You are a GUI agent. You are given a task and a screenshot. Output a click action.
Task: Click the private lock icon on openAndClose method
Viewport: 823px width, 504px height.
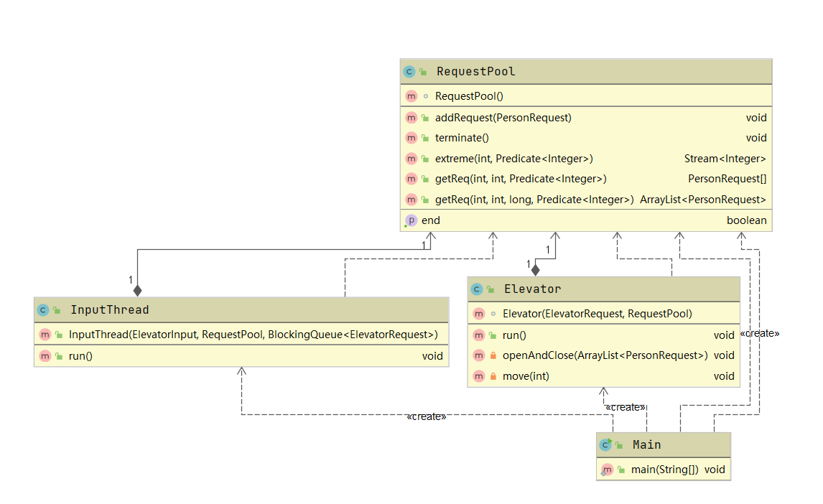click(x=493, y=355)
